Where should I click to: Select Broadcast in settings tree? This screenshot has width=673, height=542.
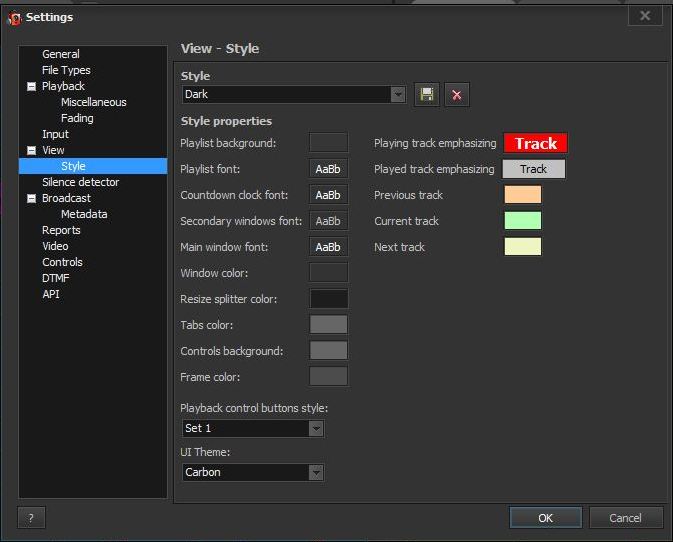tap(66, 198)
